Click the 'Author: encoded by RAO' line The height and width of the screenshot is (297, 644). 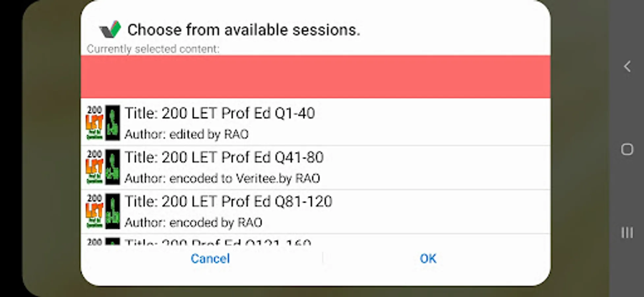(193, 223)
